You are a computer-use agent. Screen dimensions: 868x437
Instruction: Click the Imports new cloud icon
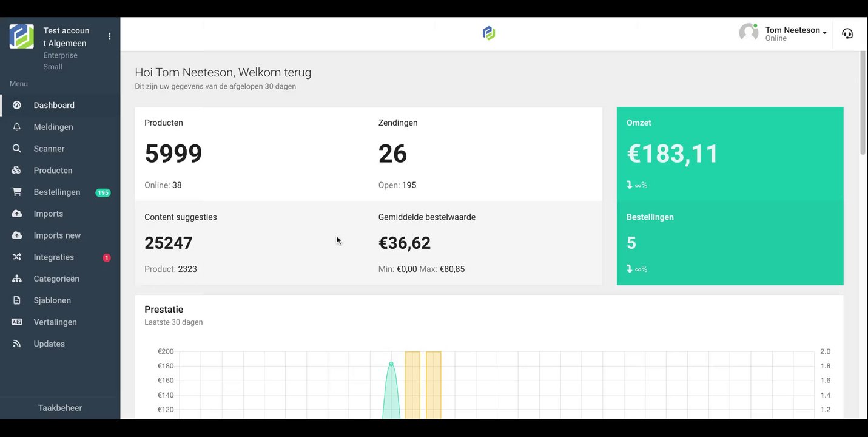[17, 235]
